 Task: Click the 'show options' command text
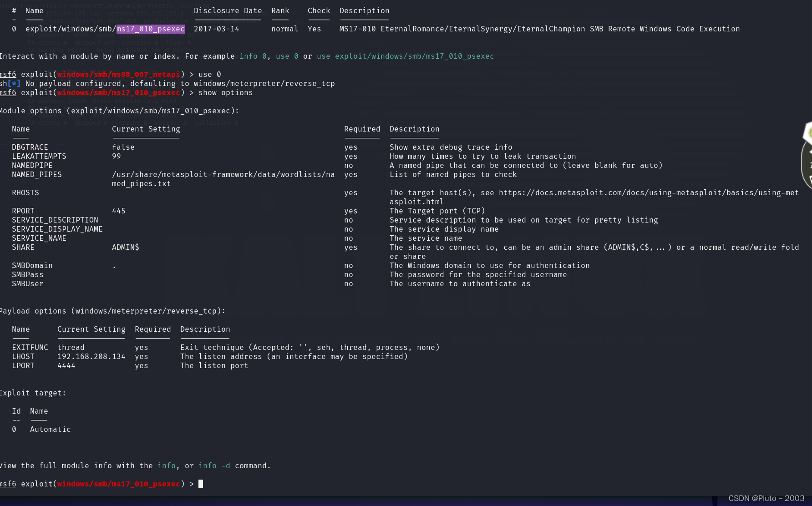pos(226,93)
